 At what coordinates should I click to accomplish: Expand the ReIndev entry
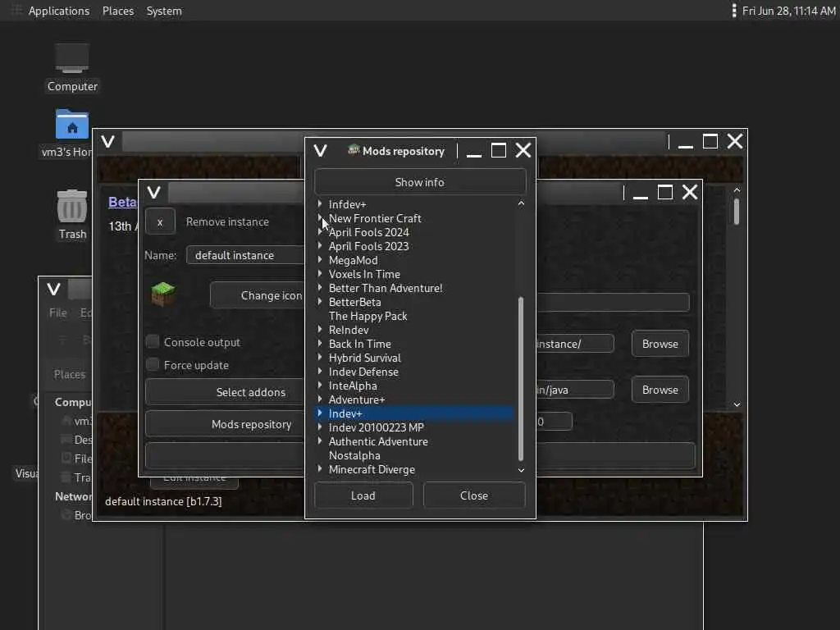(x=320, y=330)
